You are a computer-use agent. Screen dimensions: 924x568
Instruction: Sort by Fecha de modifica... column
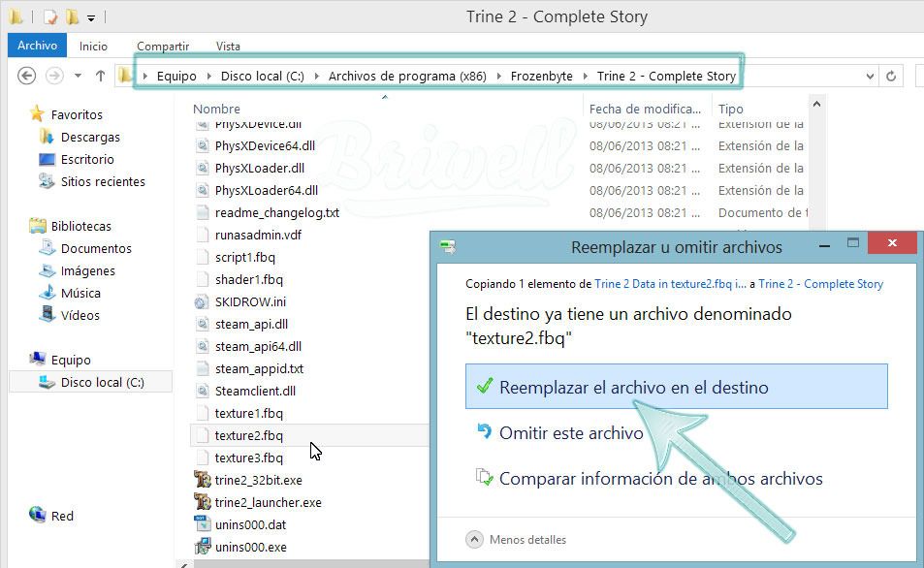(x=645, y=109)
